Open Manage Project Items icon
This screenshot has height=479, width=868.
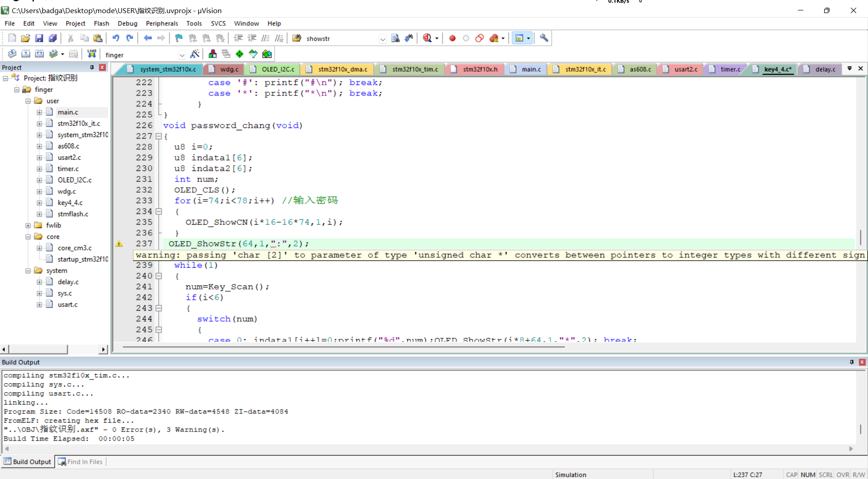[x=213, y=54]
